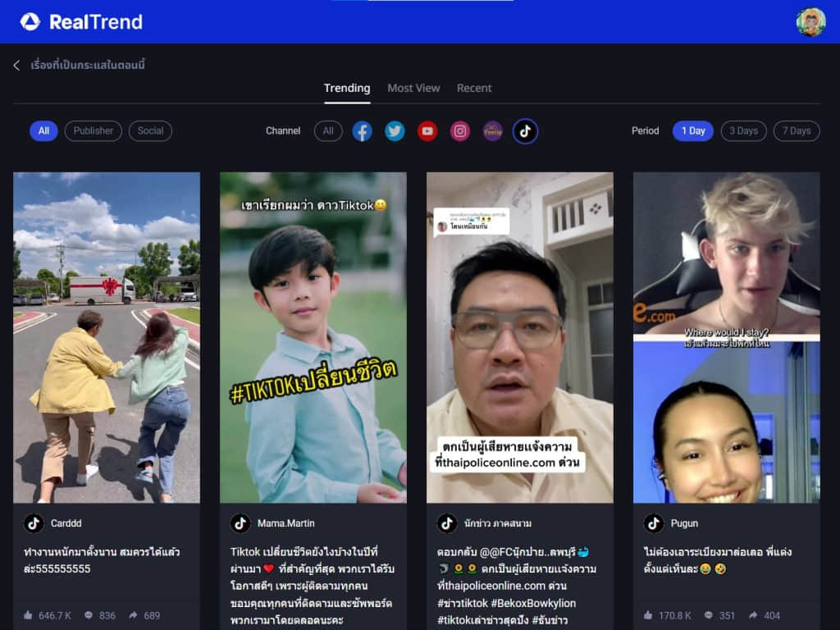Switch filter to Publisher
The image size is (840, 630).
pos(95,131)
